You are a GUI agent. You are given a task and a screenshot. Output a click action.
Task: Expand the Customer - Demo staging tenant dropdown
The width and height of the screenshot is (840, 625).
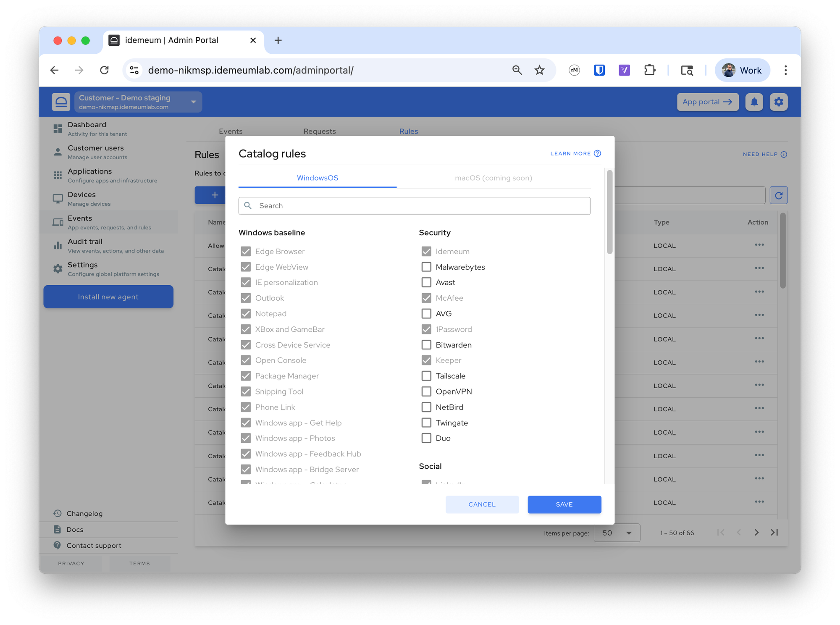[x=138, y=102]
